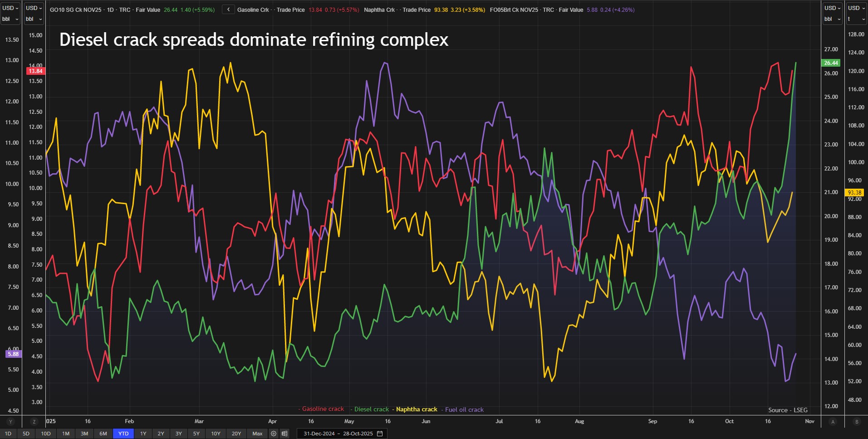The width and height of the screenshot is (868, 439).
Task: Click the green 26.44 diesel price tag
Action: coord(831,63)
